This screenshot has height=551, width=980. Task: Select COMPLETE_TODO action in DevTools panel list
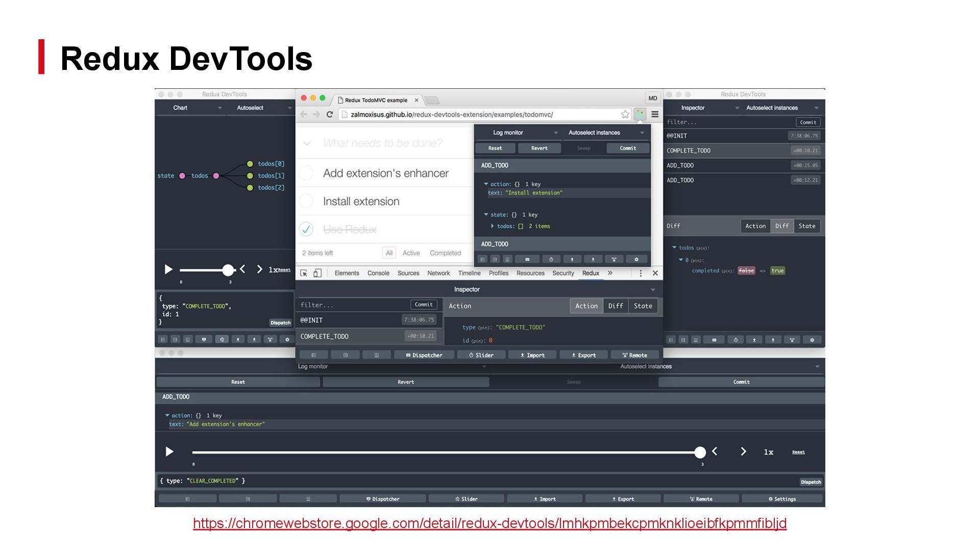[368, 336]
